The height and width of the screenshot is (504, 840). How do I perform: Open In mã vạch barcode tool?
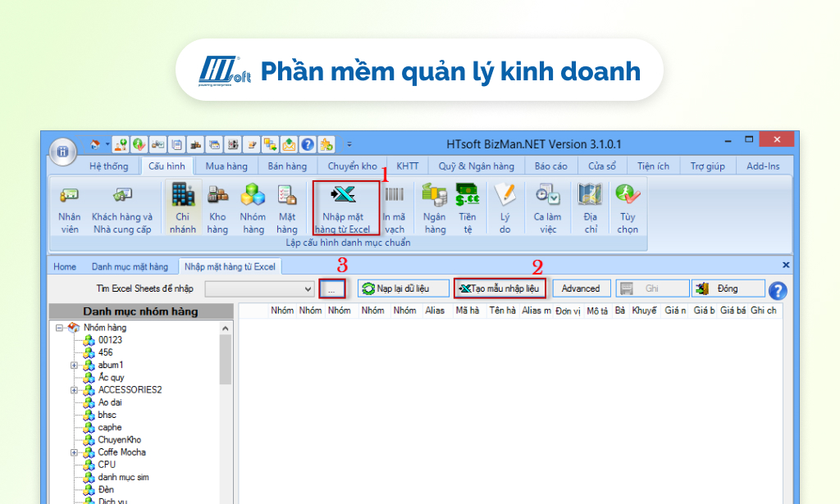pos(395,209)
